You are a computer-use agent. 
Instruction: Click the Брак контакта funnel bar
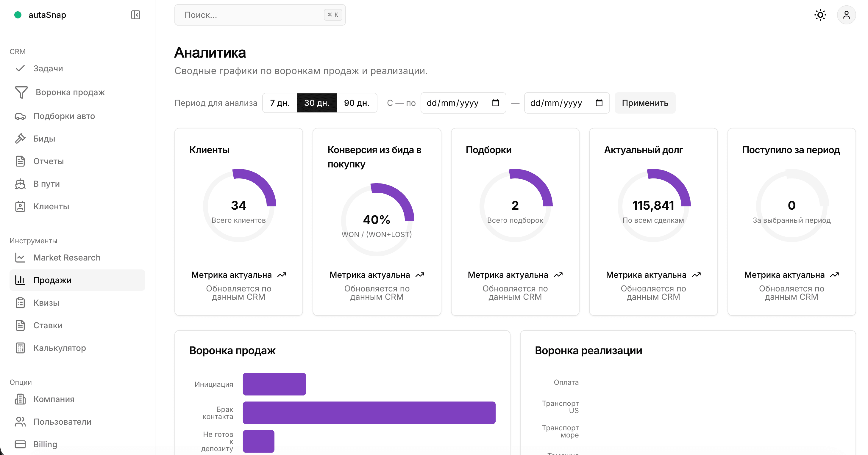click(x=369, y=412)
